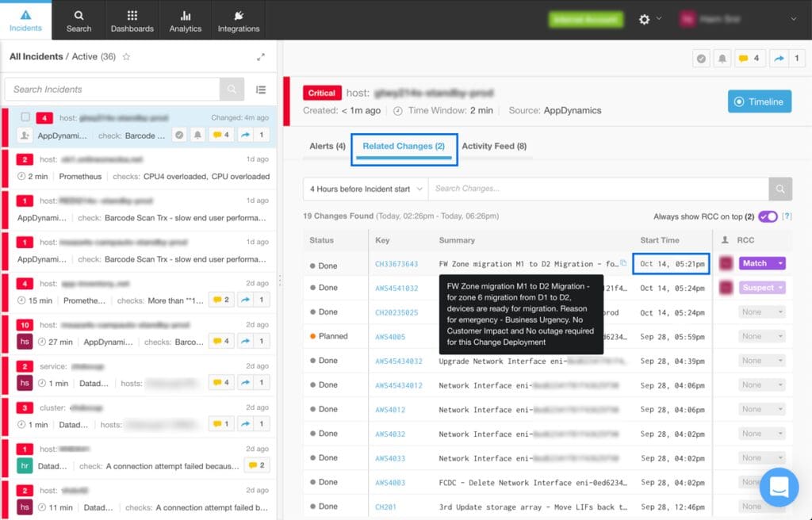Tick the checkbox on the first incident
The image size is (812, 520).
coord(25,117)
